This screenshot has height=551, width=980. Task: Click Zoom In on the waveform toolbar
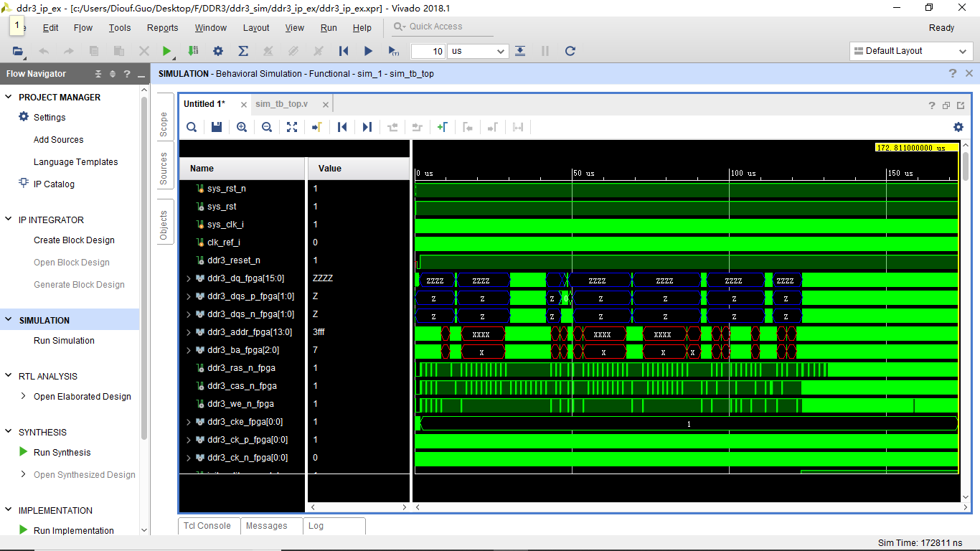[242, 127]
